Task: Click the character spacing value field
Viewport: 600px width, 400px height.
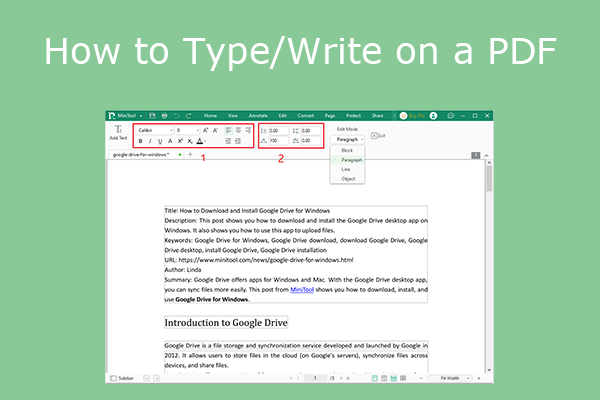Action: click(x=310, y=140)
